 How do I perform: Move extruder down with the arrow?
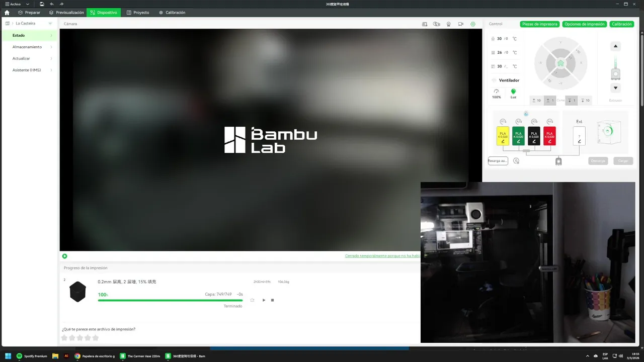click(x=615, y=88)
